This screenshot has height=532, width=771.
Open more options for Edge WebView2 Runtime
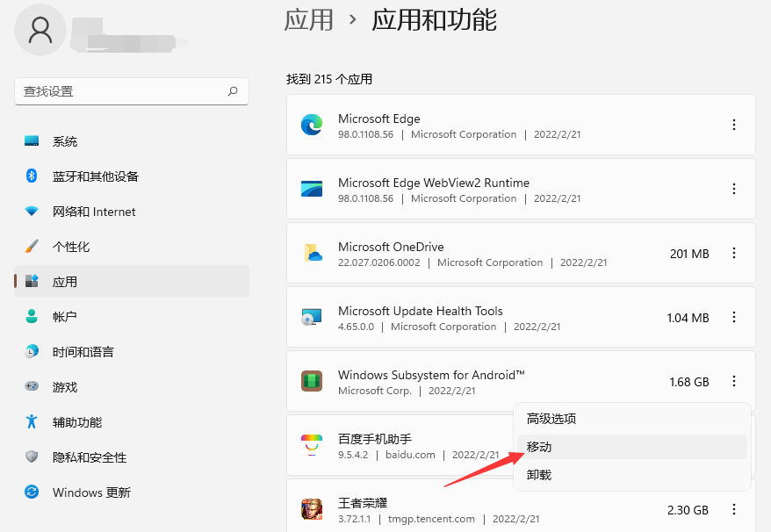pos(733,189)
